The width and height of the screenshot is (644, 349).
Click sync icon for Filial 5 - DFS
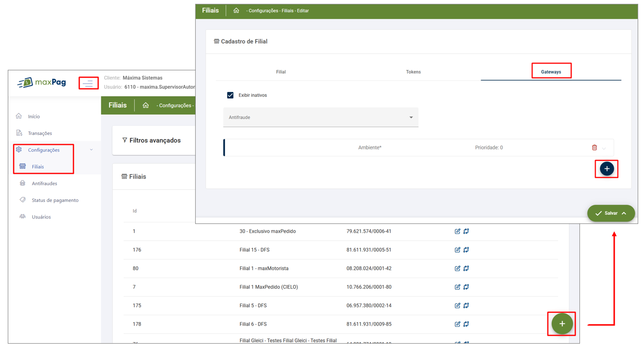click(466, 305)
